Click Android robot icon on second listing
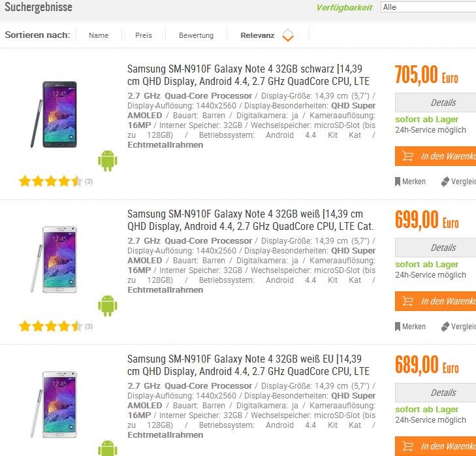The width and height of the screenshot is (476, 456). pos(108,306)
